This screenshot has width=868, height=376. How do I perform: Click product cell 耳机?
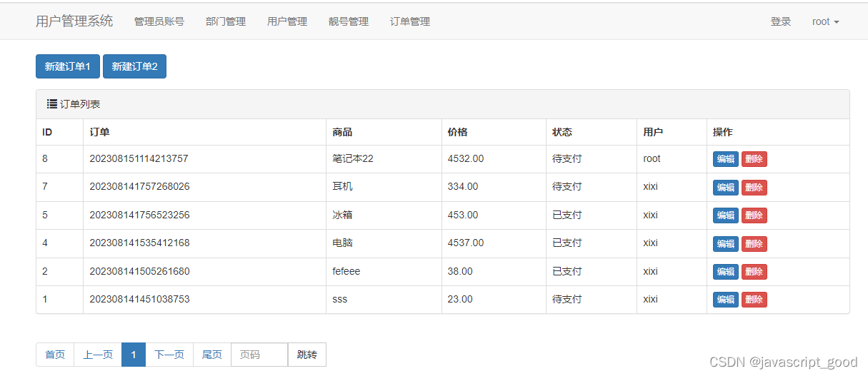coord(343,186)
